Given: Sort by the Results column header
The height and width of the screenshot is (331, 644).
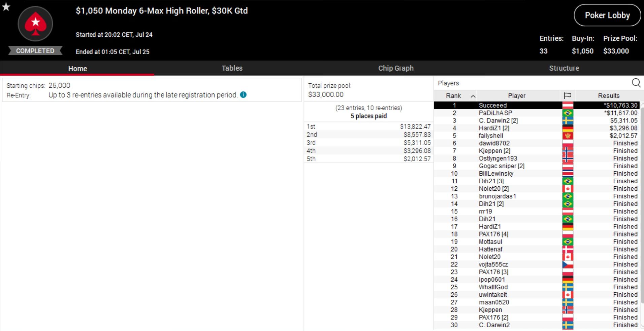Looking at the screenshot, I should pos(608,96).
